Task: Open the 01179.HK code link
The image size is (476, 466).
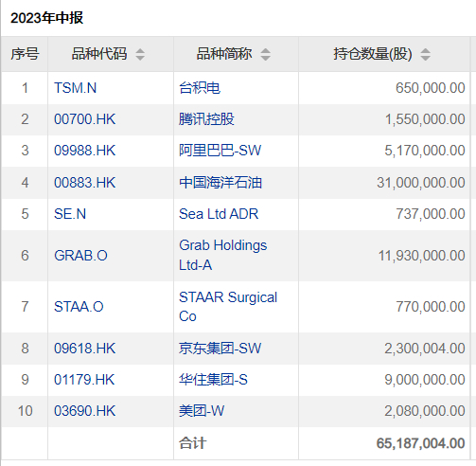Action: coord(84,380)
